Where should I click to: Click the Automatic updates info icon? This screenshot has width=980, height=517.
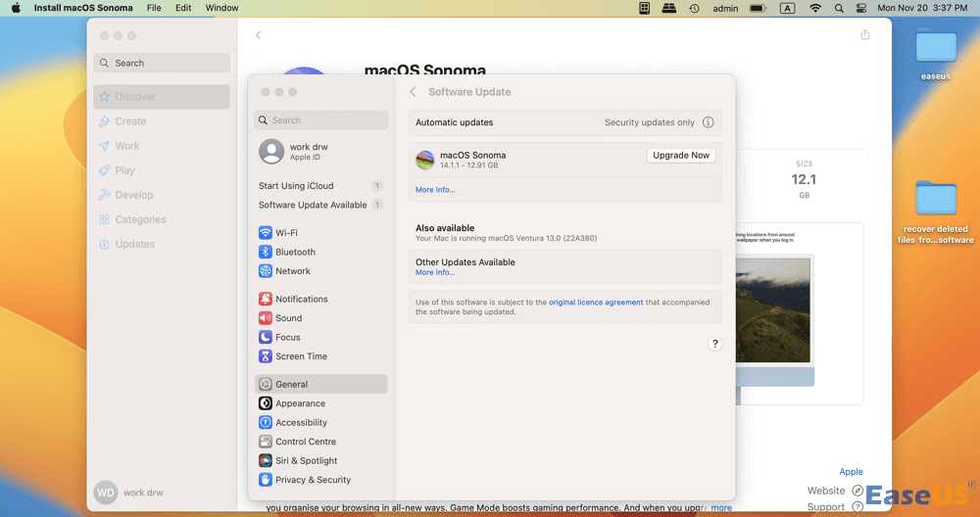pyautogui.click(x=709, y=122)
